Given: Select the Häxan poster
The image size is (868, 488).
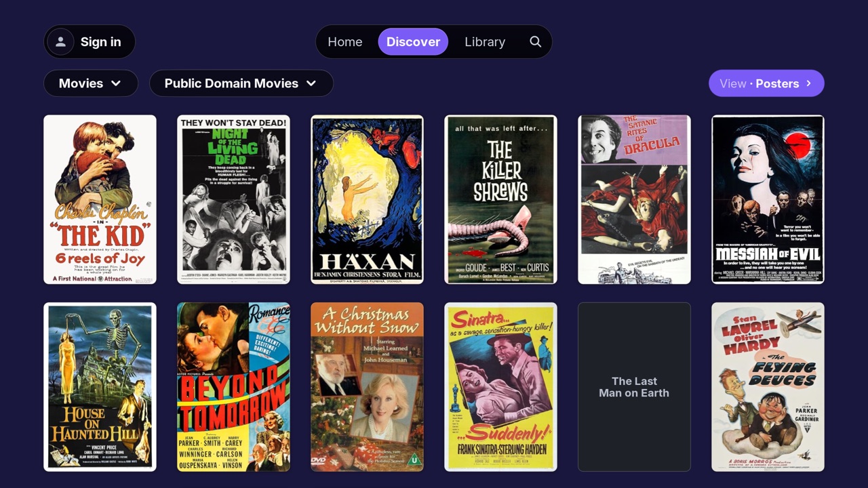Looking at the screenshot, I should (x=367, y=199).
